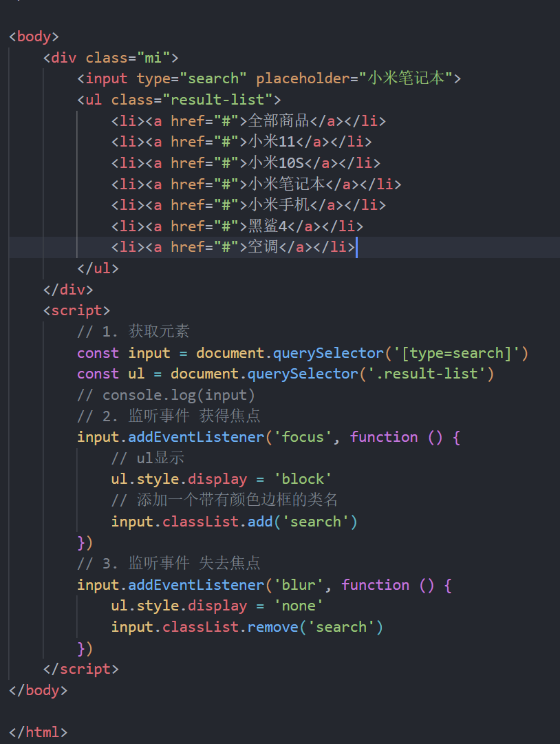Click the closing </body> tag
This screenshot has width=560, height=744.
click(38, 690)
